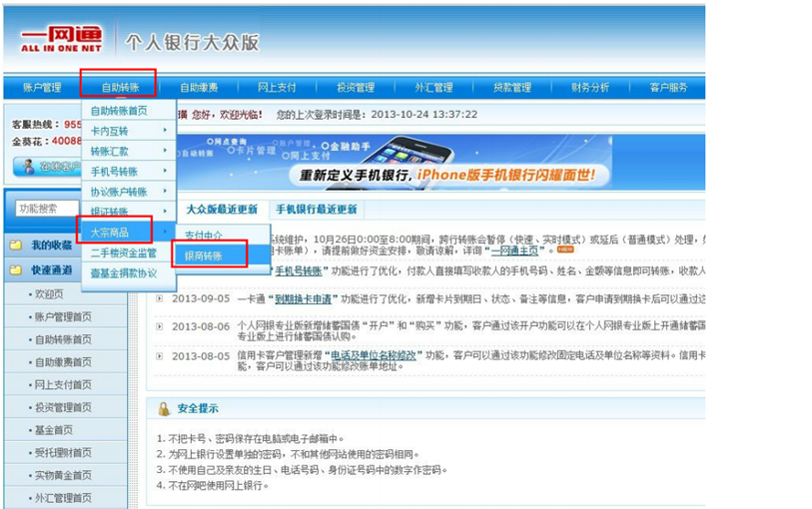The height and width of the screenshot is (509, 812).
Task: Open the 到期换卡申请 link
Action: (303, 299)
